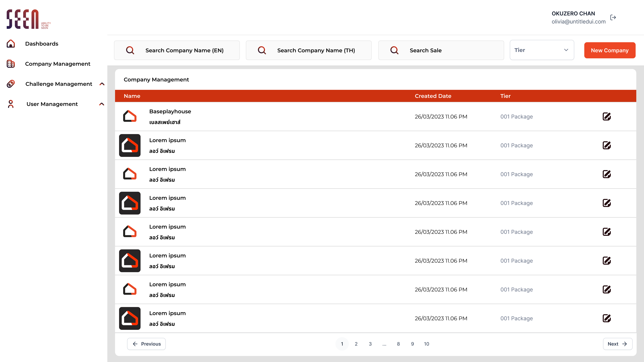The height and width of the screenshot is (362, 644).
Task: Click the New Company button
Action: point(609,50)
